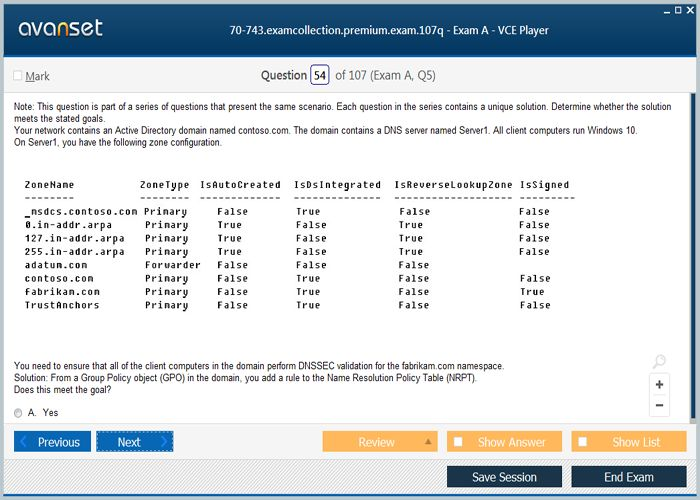Maximize the VCE Player window
700x500 pixels.
[676, 9]
